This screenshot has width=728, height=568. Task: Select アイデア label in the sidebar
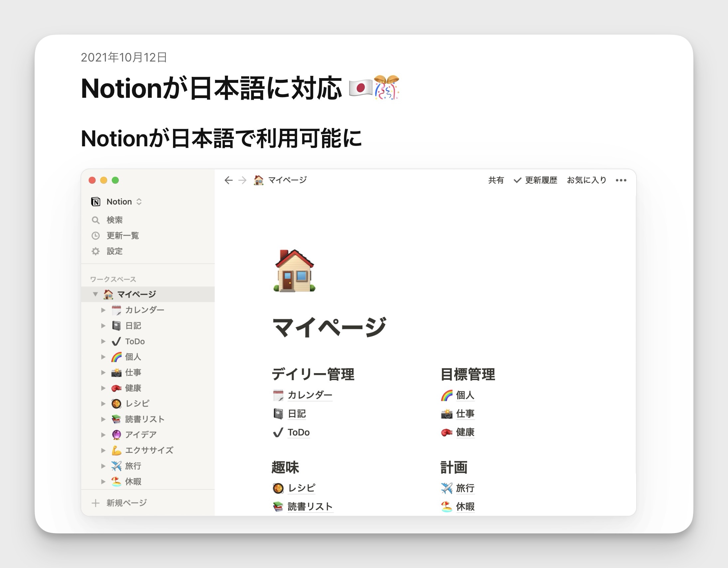click(x=141, y=435)
